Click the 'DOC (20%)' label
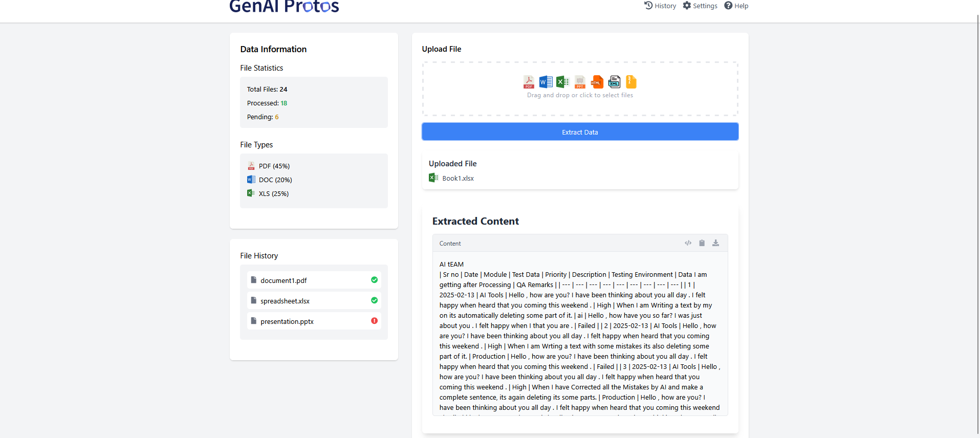Screen dimensions: 980x438 [275, 180]
